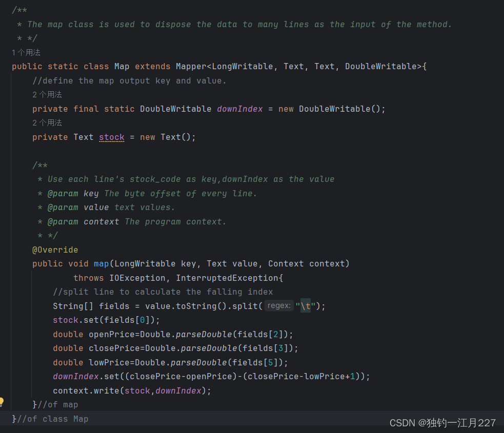Open the '1 个用法' usages hint above class Map
Screen dimensions: 504x433
coord(26,52)
